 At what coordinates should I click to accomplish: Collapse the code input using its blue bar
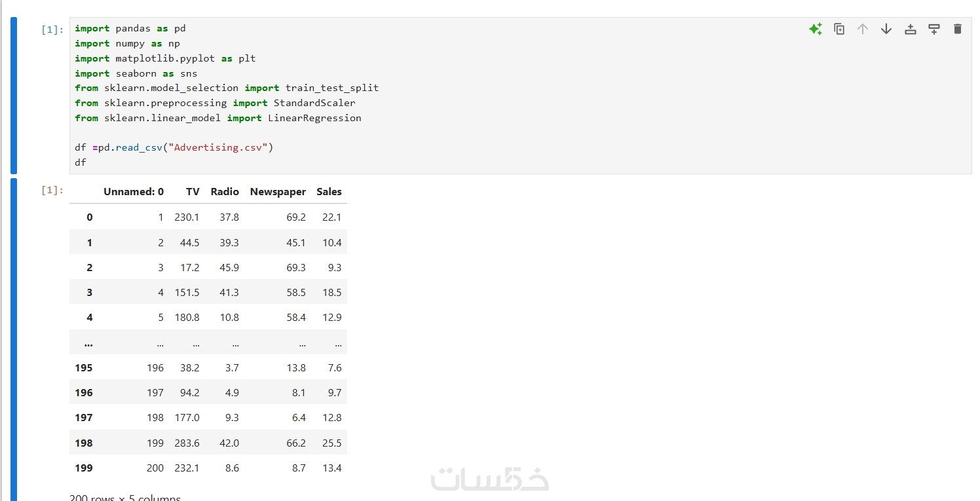point(13,95)
